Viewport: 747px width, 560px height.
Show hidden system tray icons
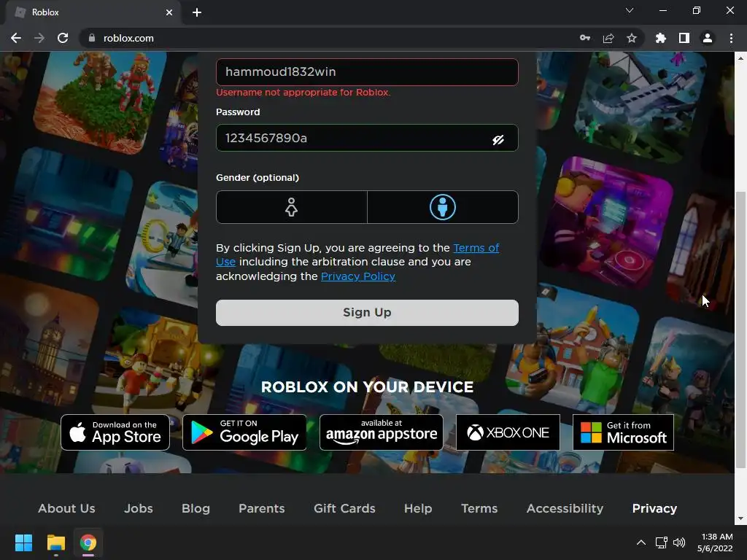pyautogui.click(x=641, y=542)
